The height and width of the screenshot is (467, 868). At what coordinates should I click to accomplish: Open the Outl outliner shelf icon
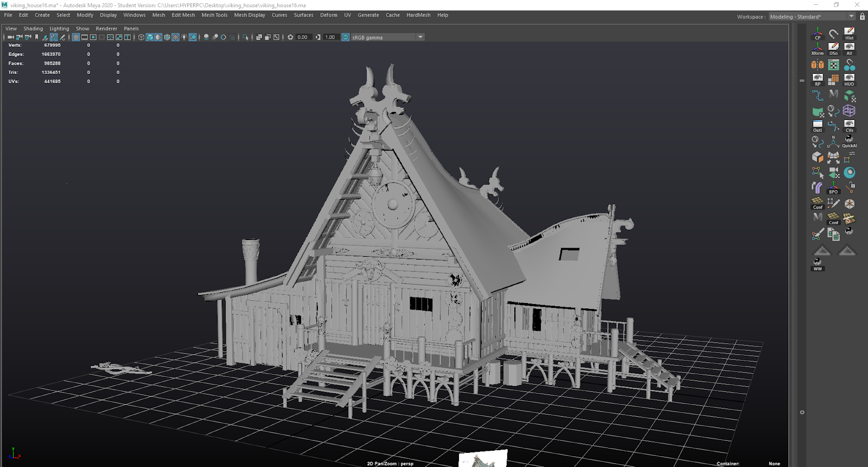point(818,126)
